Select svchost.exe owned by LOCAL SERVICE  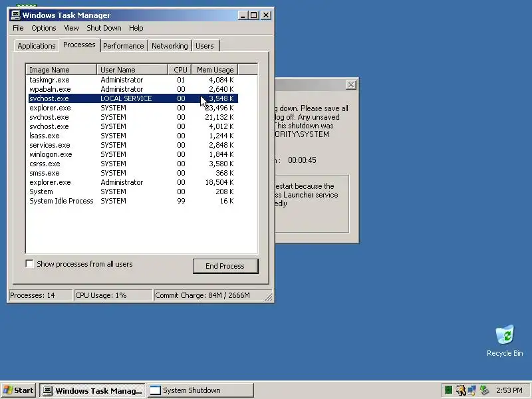(133, 98)
